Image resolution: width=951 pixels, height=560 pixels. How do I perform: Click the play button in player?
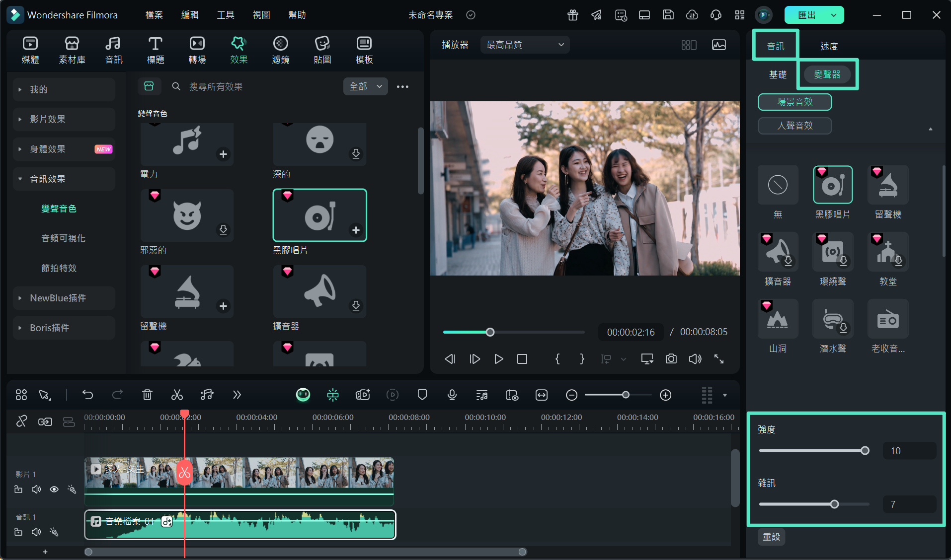pyautogui.click(x=498, y=359)
